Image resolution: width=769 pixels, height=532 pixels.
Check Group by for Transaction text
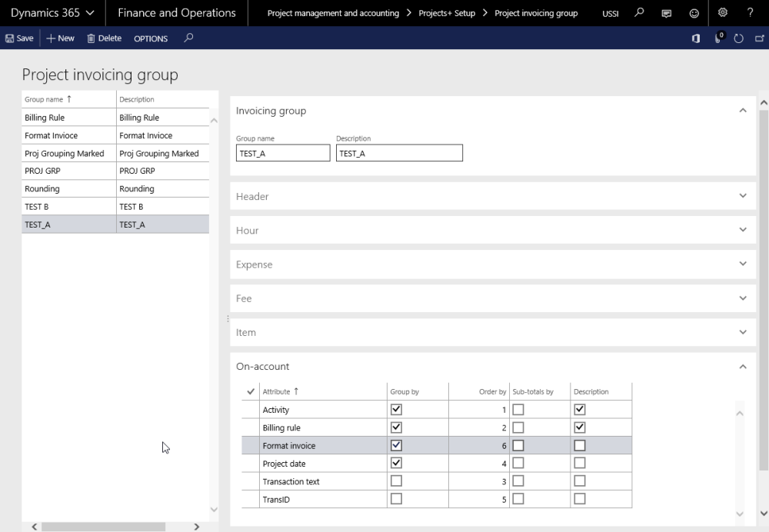pyautogui.click(x=396, y=480)
